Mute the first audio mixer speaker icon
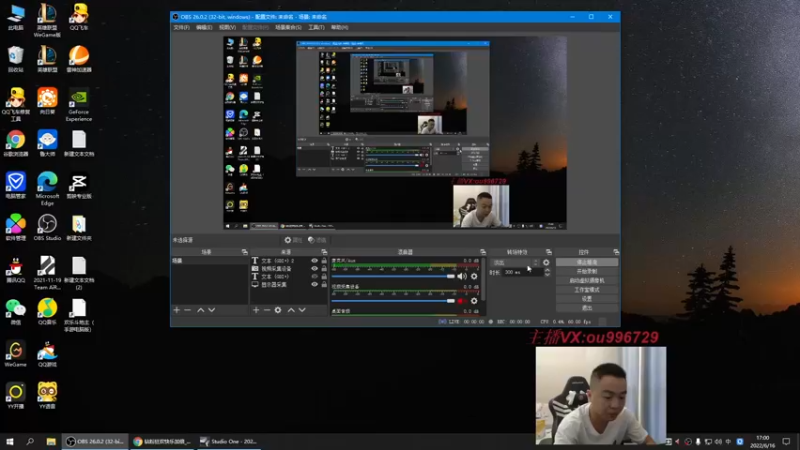This screenshot has height=450, width=800. coord(462,276)
